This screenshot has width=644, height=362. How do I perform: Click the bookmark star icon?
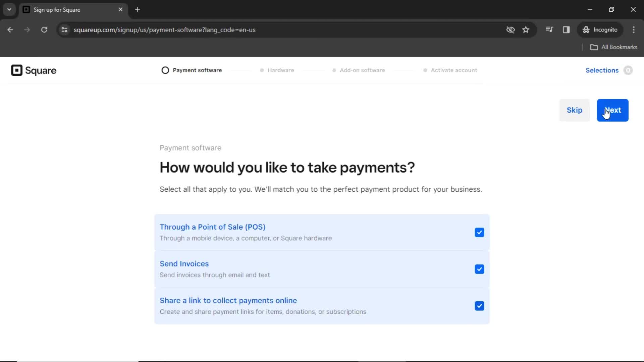526,29
